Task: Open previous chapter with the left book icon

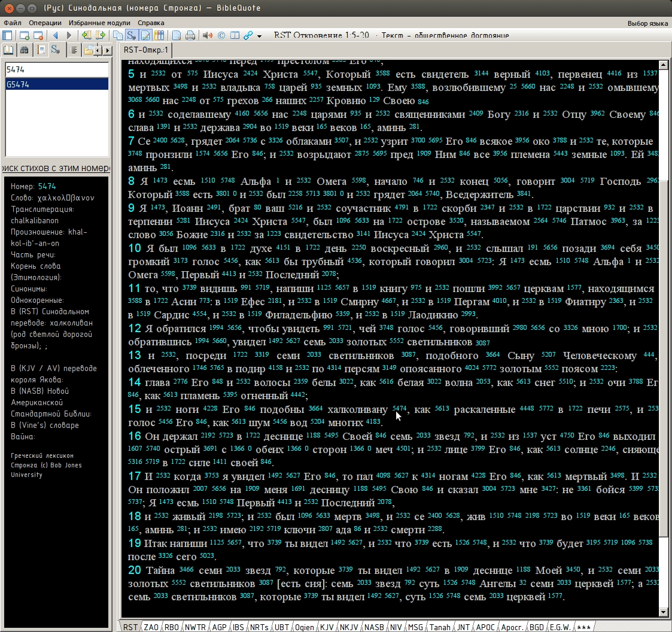Action: 87,35
